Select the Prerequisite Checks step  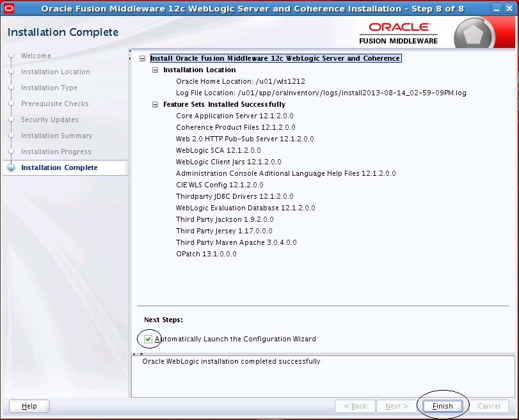tap(55, 104)
